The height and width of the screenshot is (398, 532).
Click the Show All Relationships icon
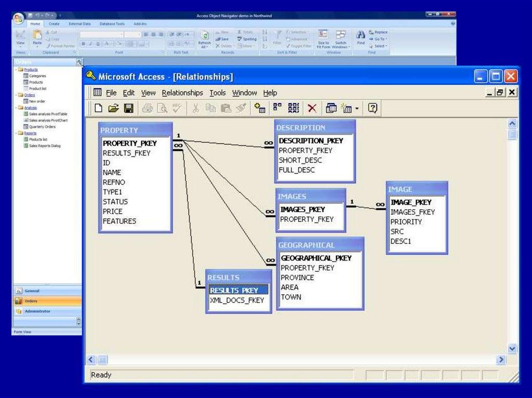(x=294, y=108)
